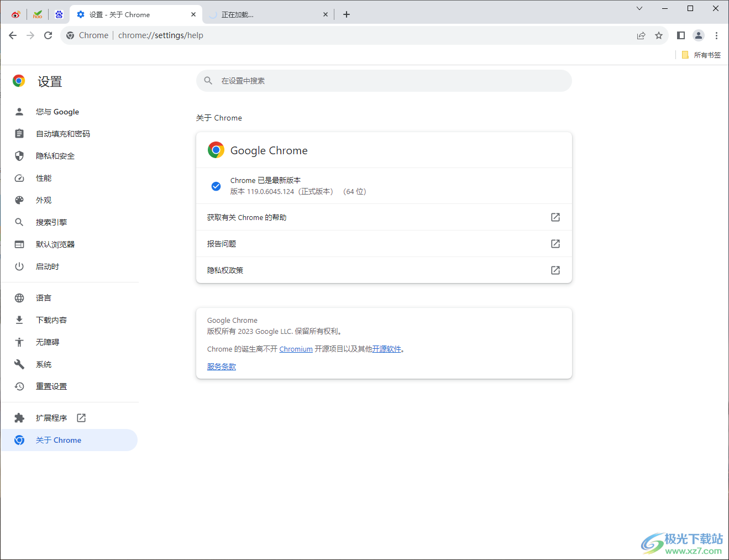The height and width of the screenshot is (560, 729).
Task: Bookmark this page with the star icon
Action: (659, 35)
